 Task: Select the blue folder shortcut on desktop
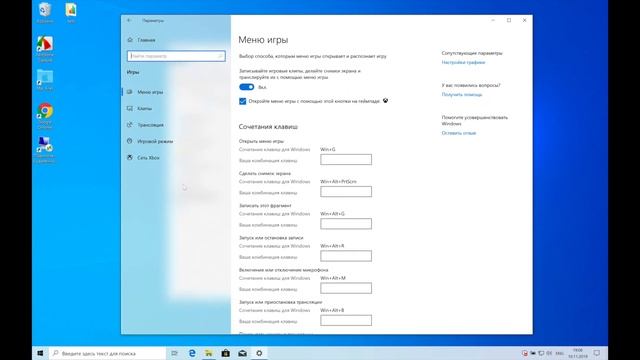45,80
